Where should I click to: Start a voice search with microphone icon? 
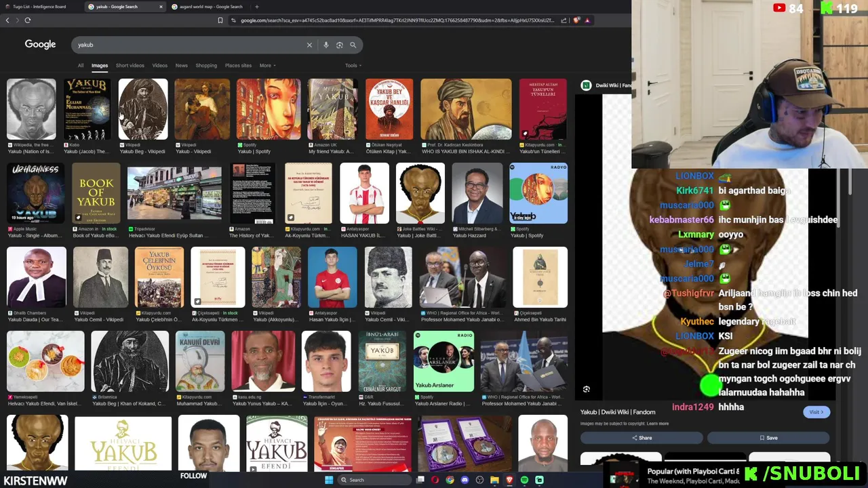[326, 45]
